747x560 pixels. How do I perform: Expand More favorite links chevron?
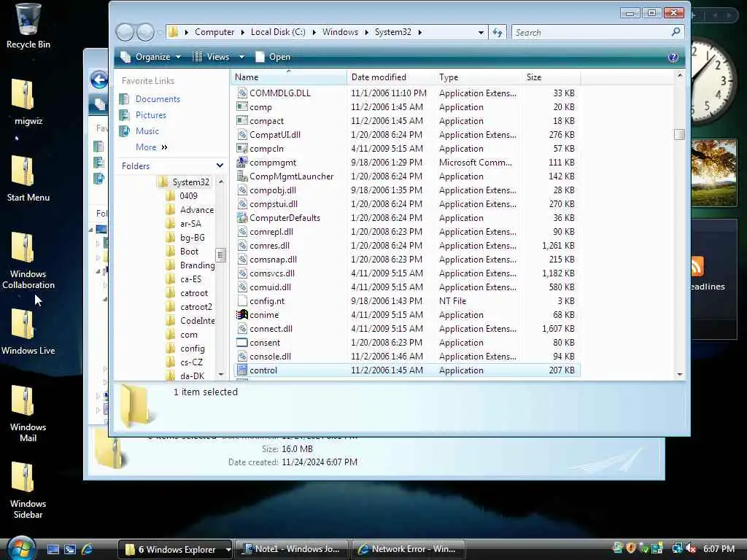point(164,147)
